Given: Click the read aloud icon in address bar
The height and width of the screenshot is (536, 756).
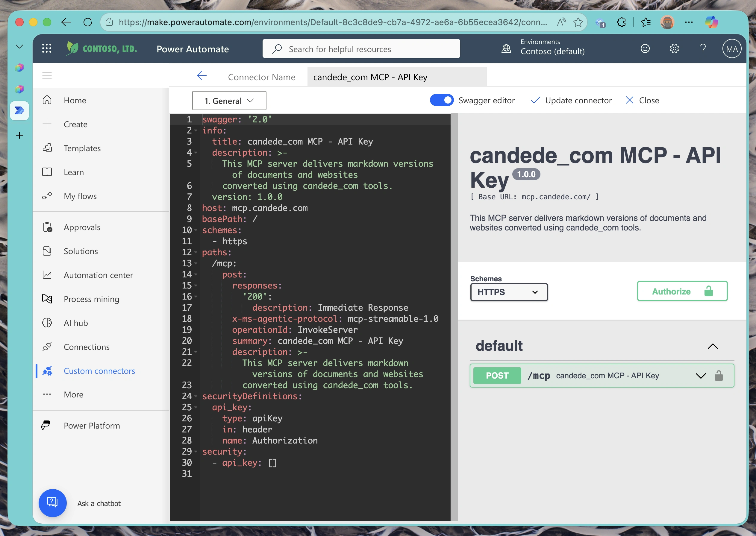Looking at the screenshot, I should 561,22.
